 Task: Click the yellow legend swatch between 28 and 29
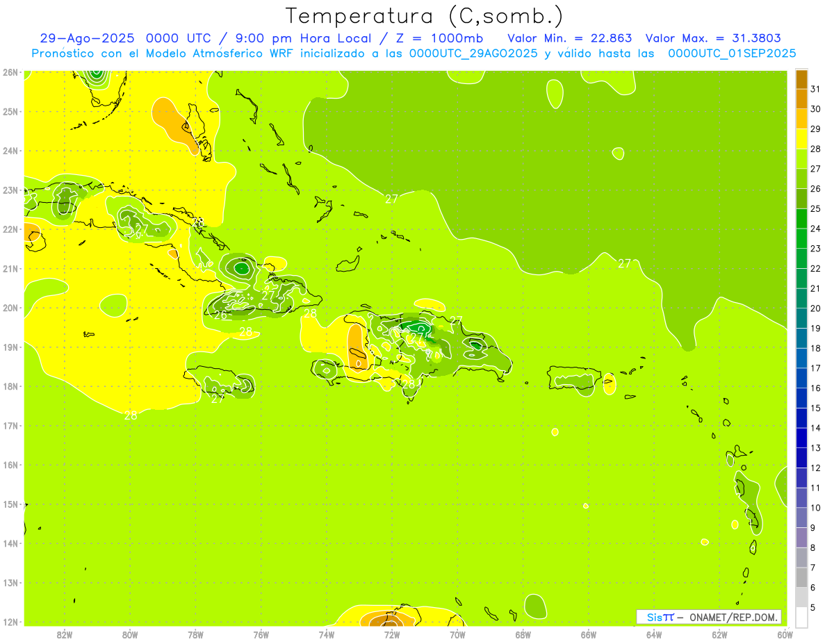click(801, 139)
